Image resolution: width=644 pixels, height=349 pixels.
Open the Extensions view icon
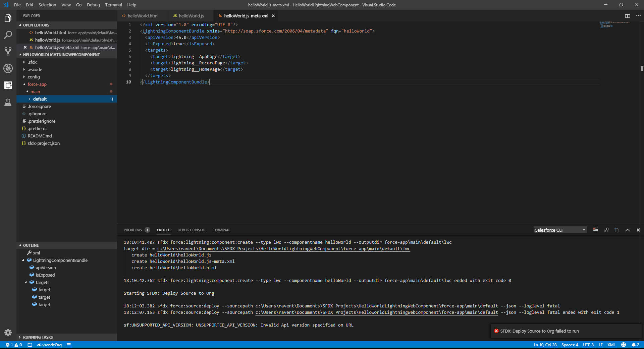8,85
